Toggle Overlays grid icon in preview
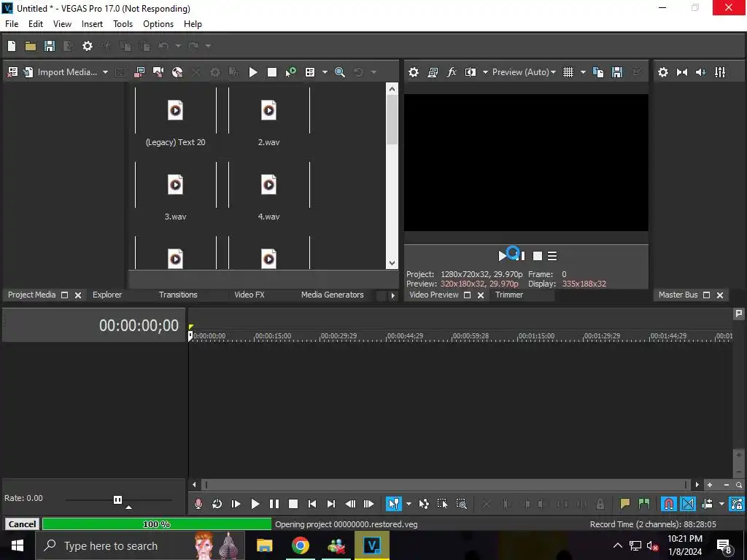The image size is (747, 560). point(568,72)
